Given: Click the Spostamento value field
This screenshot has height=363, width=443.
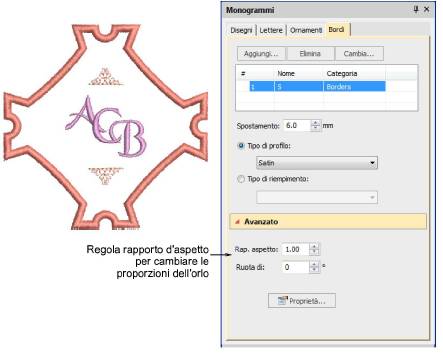Looking at the screenshot, I should [297, 126].
